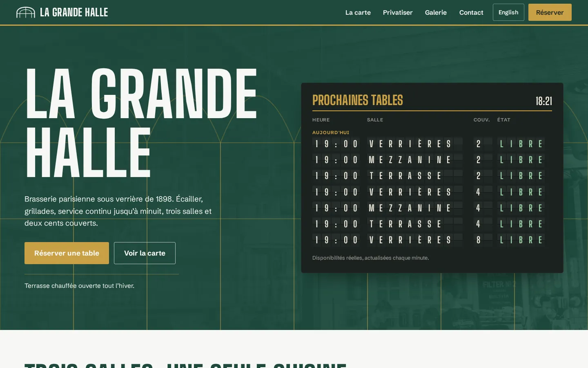Viewport: 588px width, 368px height.
Task: Click the COUV. column header
Action: click(481, 120)
